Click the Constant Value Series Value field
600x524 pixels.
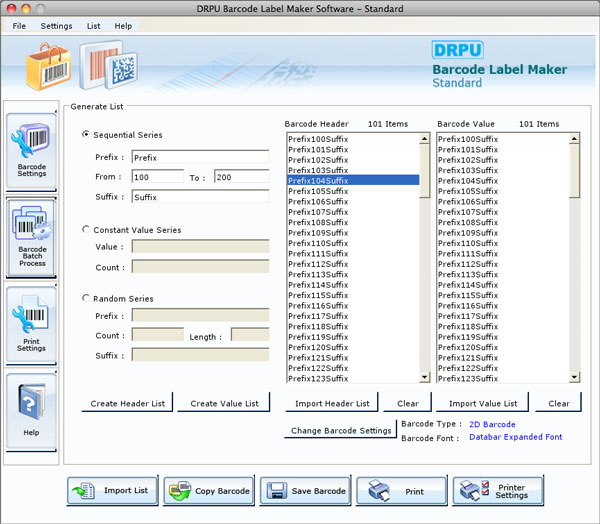coord(201,246)
